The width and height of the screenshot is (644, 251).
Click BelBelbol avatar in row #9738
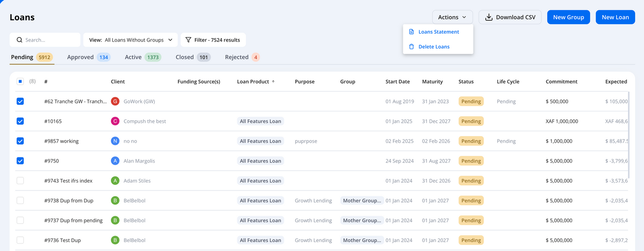[x=115, y=200]
